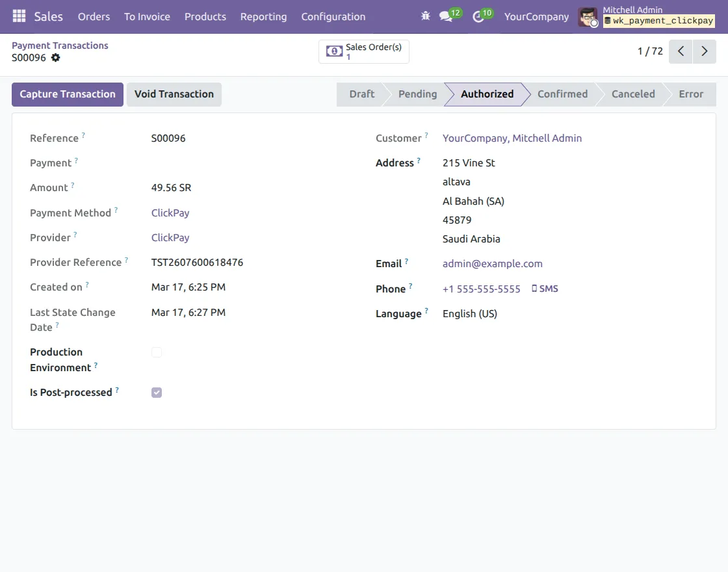Select the Authorized status stage
The width and height of the screenshot is (728, 572).
point(487,94)
